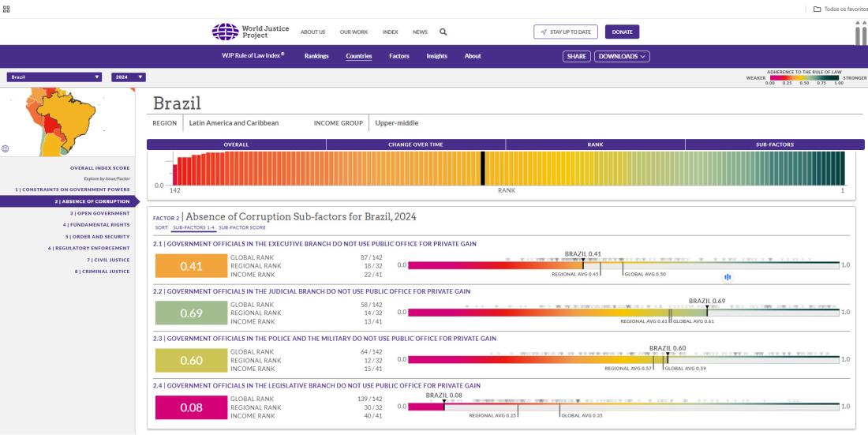
Task: Expand the Downloads menu
Action: [x=622, y=56]
